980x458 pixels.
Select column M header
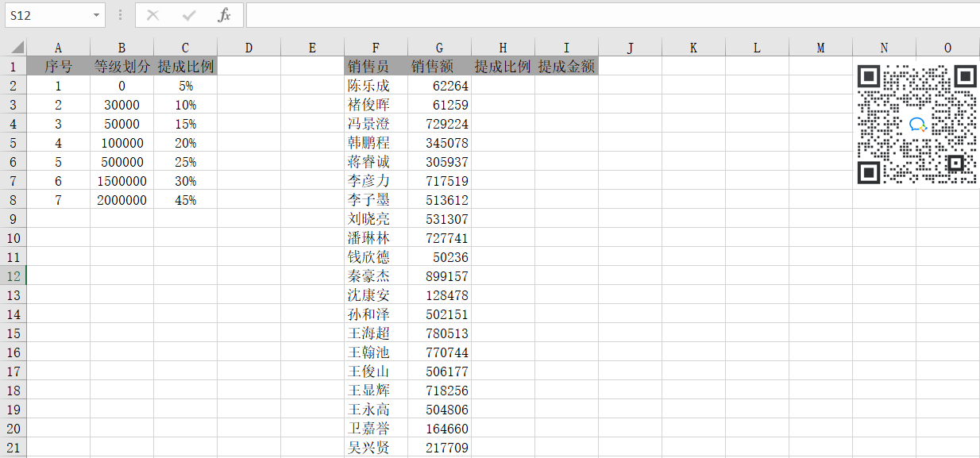pos(820,48)
